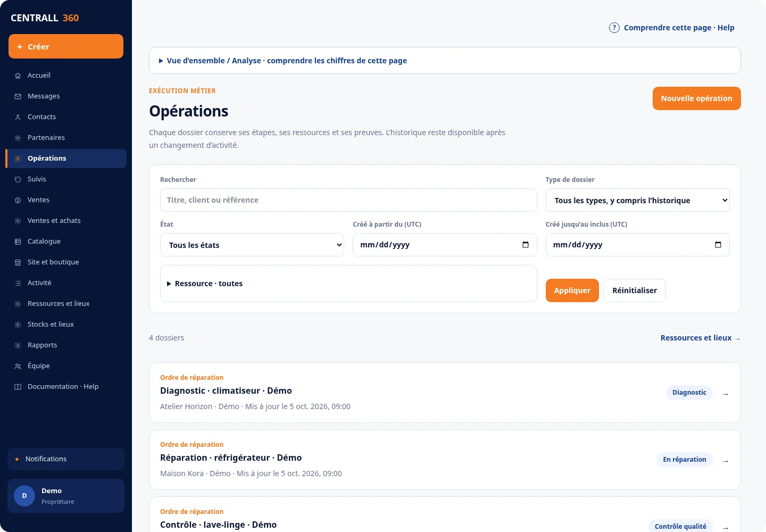Click the Catalogue sidebar icon
The height and width of the screenshot is (532, 766).
[x=18, y=242]
